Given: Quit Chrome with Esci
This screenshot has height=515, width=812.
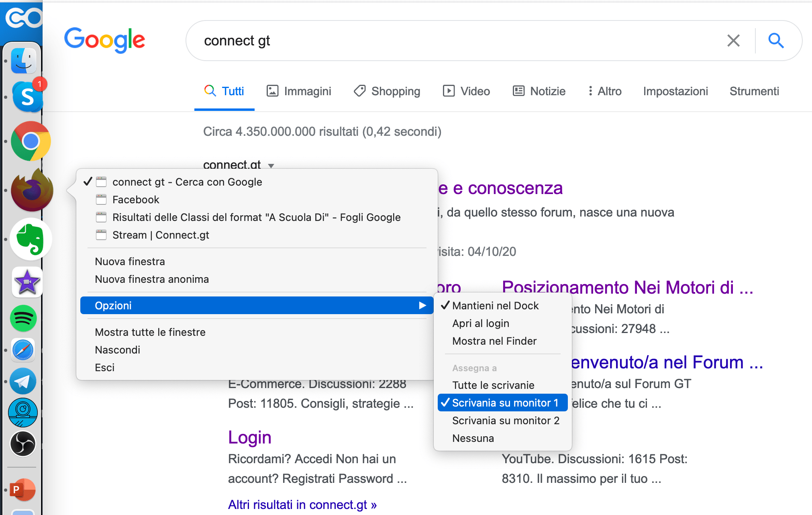Looking at the screenshot, I should [x=257, y=368].
